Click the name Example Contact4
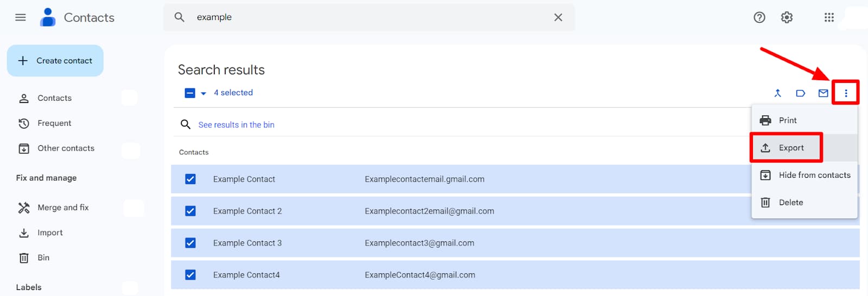The width and height of the screenshot is (868, 296). click(246, 275)
